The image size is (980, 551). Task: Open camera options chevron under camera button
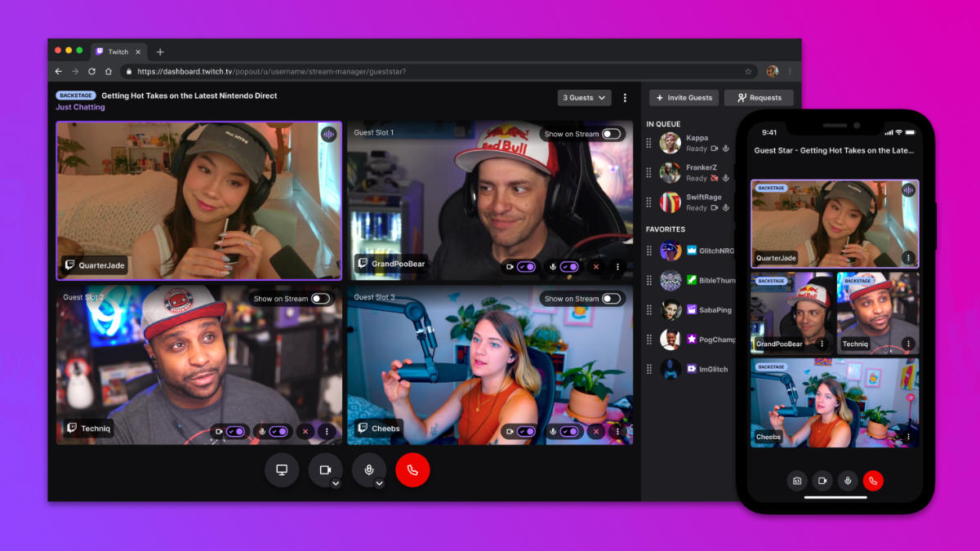tap(336, 483)
